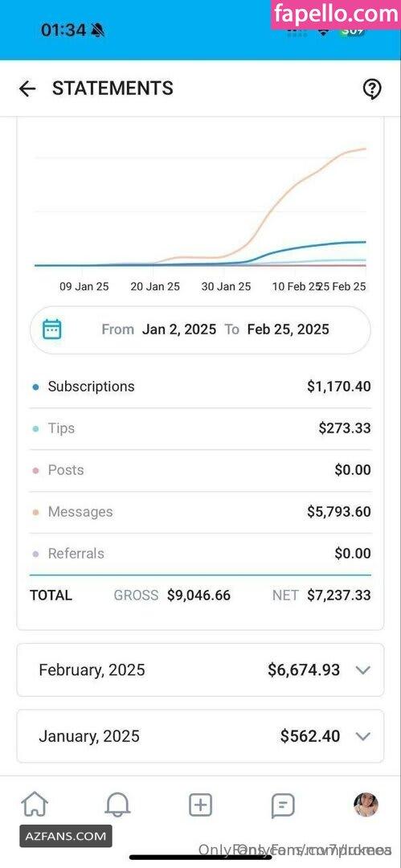Toggle the Subscriptions series dot
The width and height of the screenshot is (401, 868).
coord(36,387)
